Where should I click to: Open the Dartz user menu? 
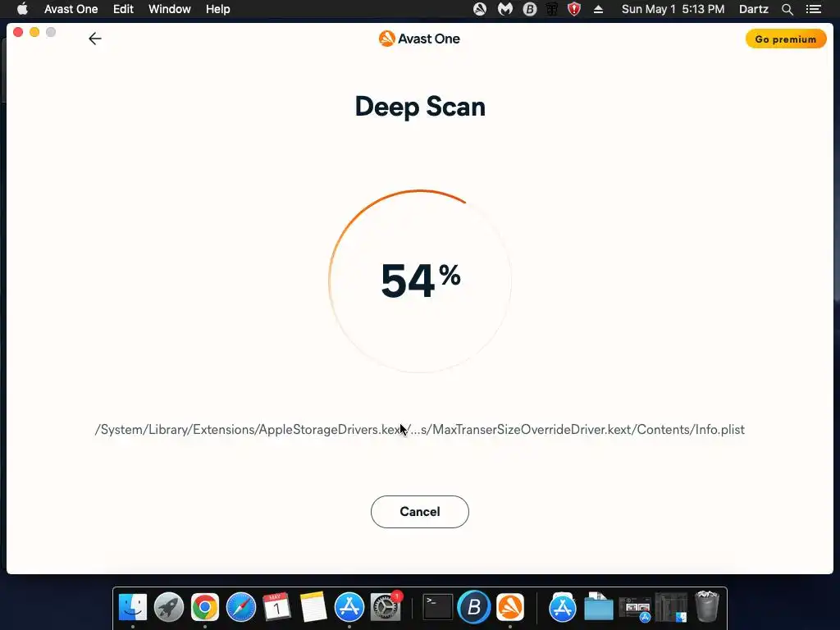click(753, 9)
